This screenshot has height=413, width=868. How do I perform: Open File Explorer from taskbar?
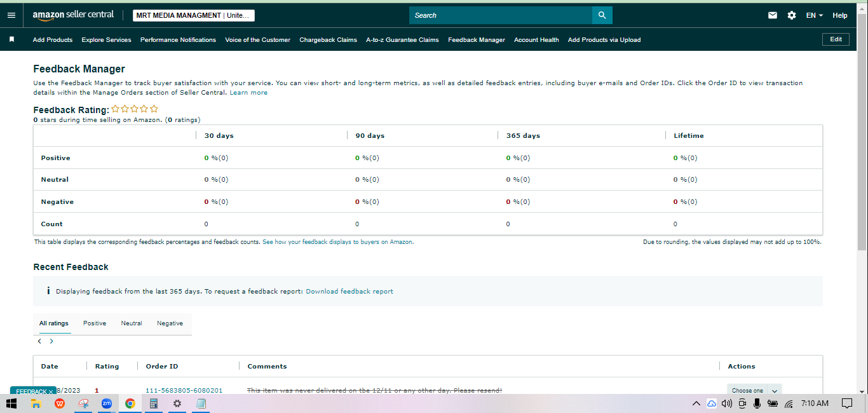pos(36,403)
